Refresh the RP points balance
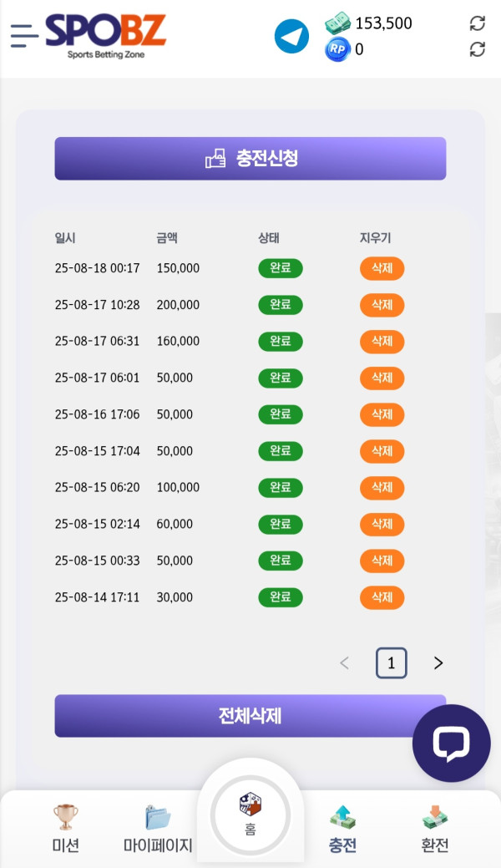The image size is (501, 868). pos(478,49)
